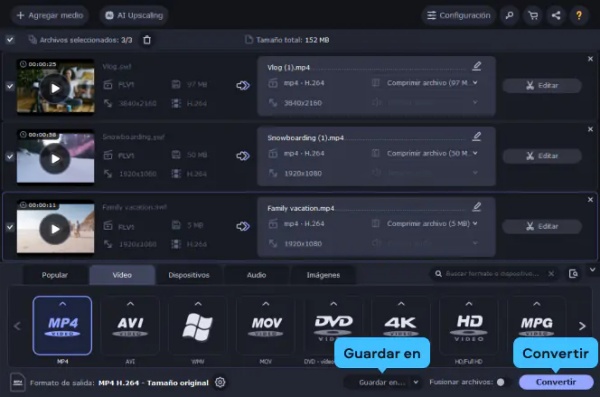
Task: Select the AVI format icon
Action: tap(130, 325)
